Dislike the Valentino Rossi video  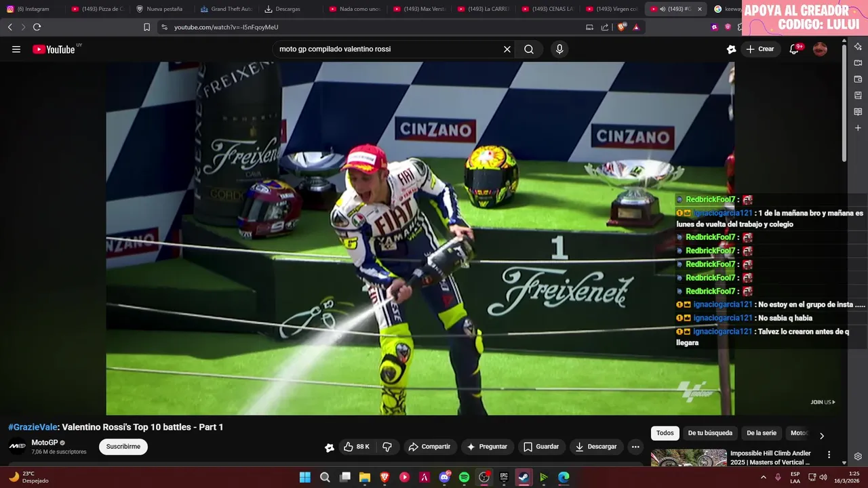tap(387, 447)
